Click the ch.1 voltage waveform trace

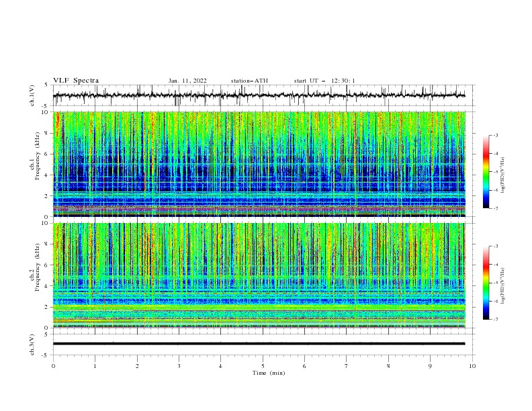(x=259, y=95)
